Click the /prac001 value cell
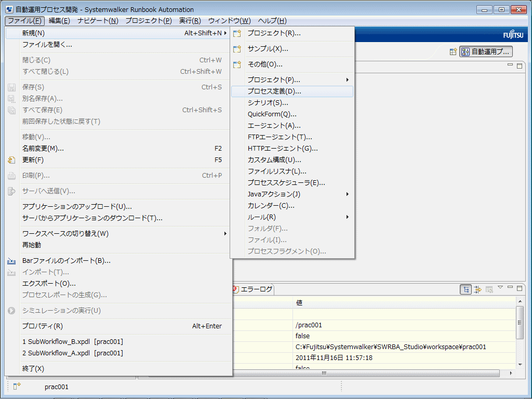 coord(404,325)
